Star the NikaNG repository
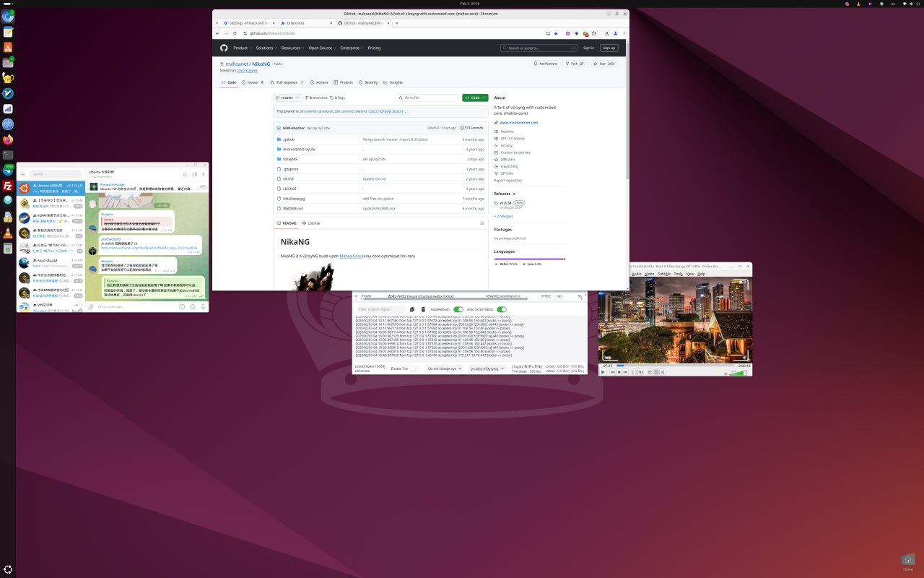Viewport: 924px width, 578px height. (603, 64)
